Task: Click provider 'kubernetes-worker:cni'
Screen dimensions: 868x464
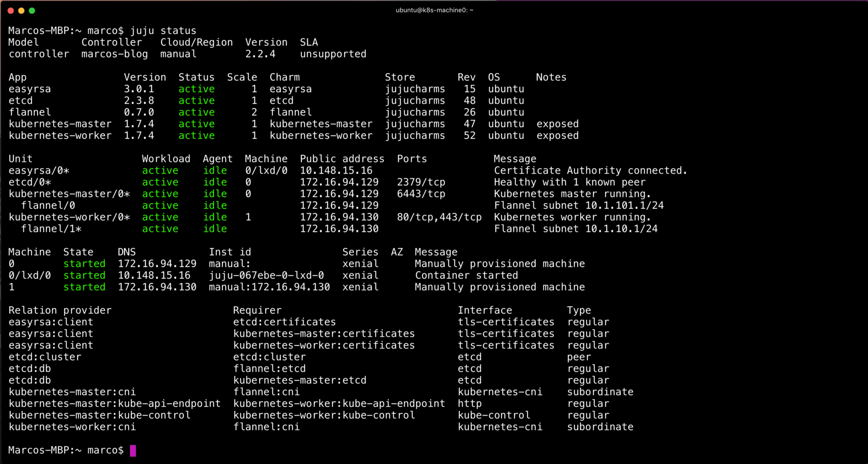Action: click(x=72, y=427)
